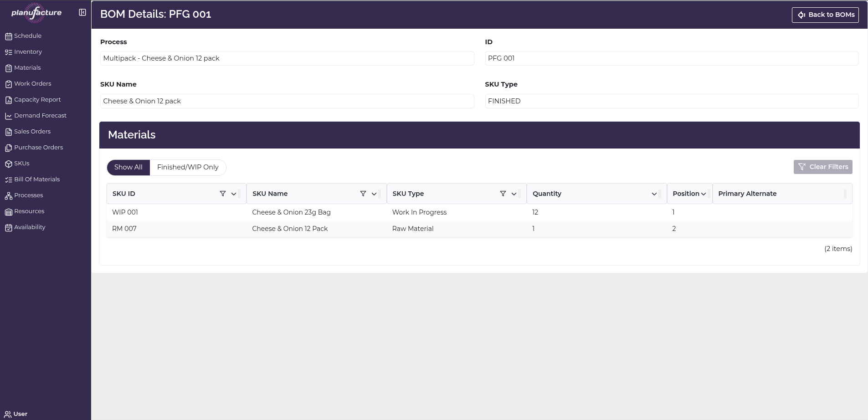
Task: Switch to Finished/WIP Only view
Action: (x=188, y=167)
